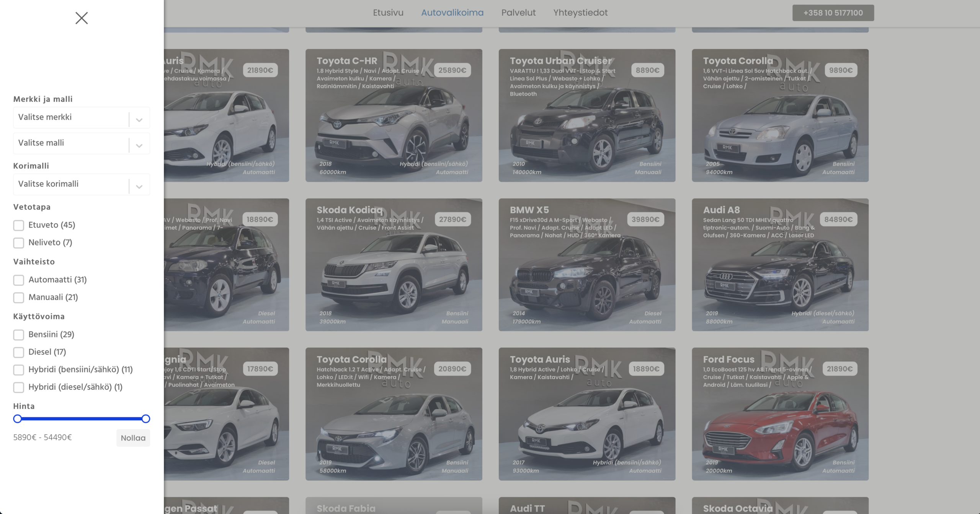Click the +358 10 5177100 phone button

833,13
